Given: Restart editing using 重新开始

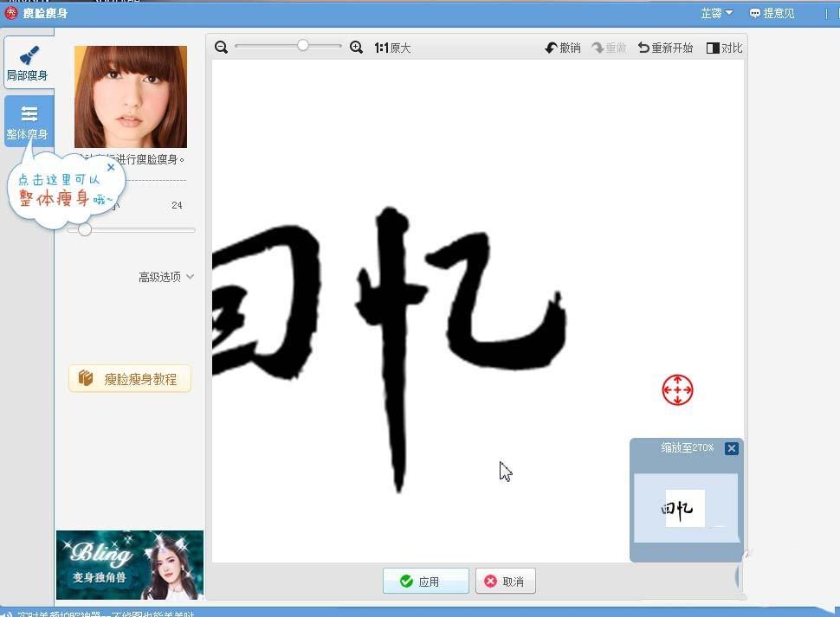Looking at the screenshot, I should coord(665,48).
